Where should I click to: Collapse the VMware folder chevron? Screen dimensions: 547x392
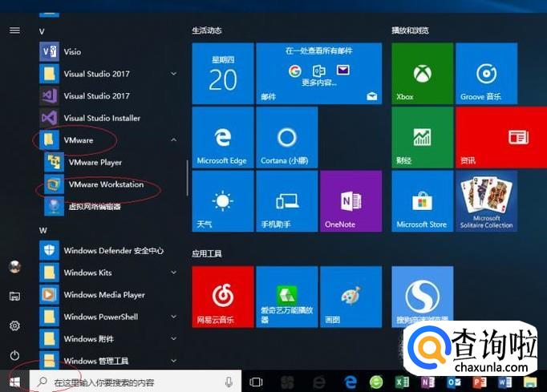click(x=173, y=139)
